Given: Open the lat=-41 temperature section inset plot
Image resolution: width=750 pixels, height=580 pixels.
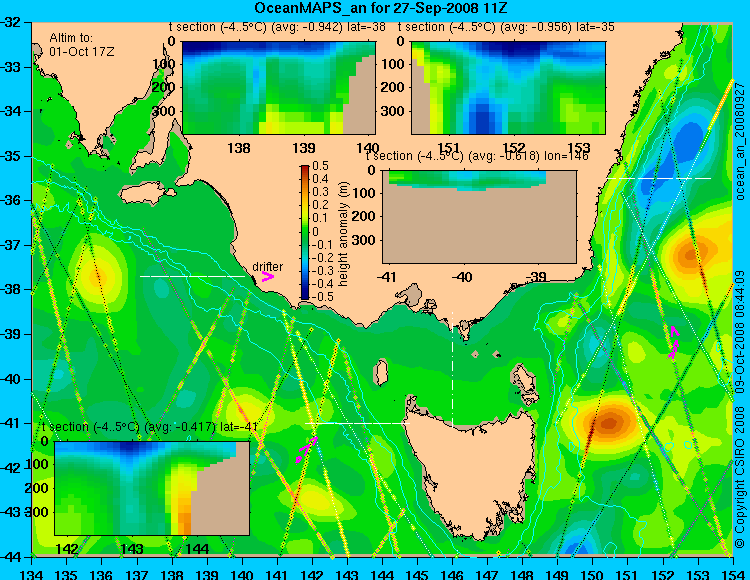Looking at the screenshot, I should tap(152, 488).
